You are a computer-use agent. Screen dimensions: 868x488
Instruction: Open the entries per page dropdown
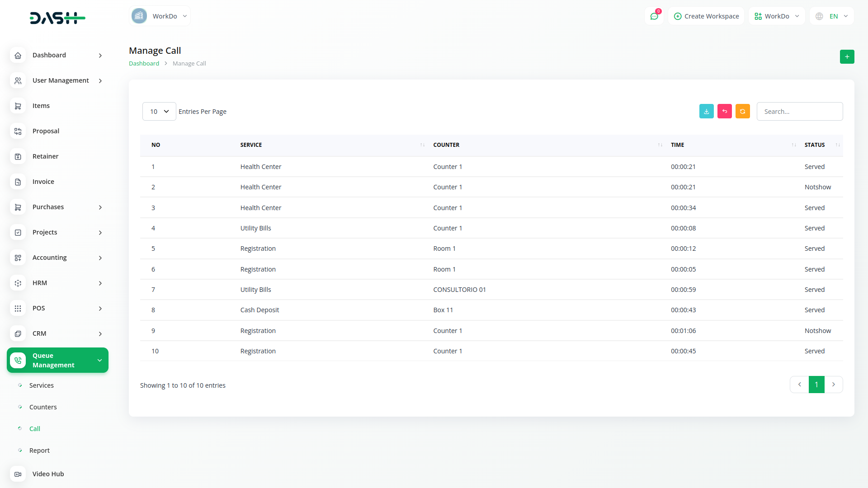[159, 112]
